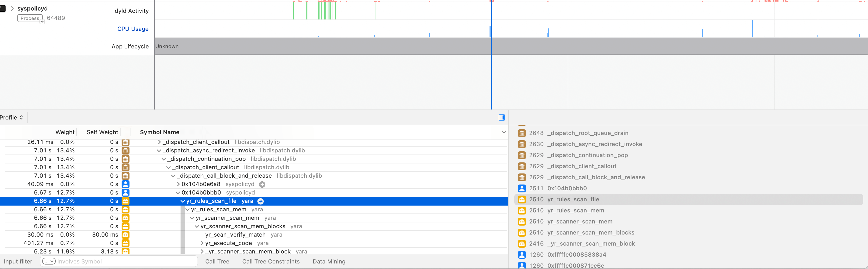Select 2629 _dispatch_client_callout stack frame
This screenshot has width=868, height=269.
tap(689, 166)
